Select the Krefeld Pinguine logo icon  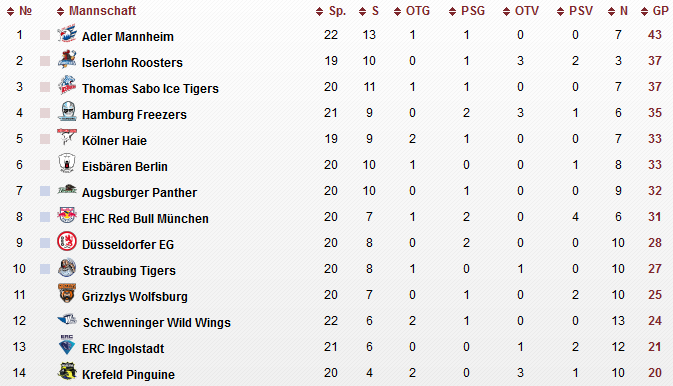(x=67, y=371)
